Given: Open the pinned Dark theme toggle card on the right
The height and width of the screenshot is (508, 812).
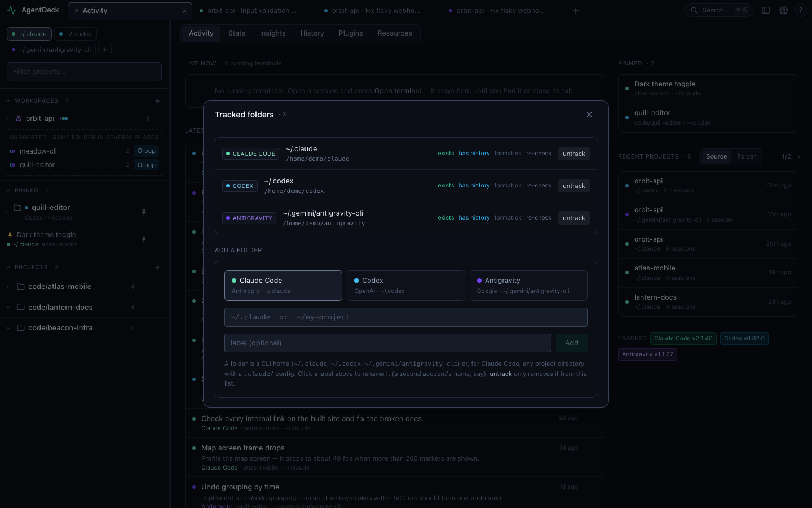Looking at the screenshot, I should (x=708, y=89).
